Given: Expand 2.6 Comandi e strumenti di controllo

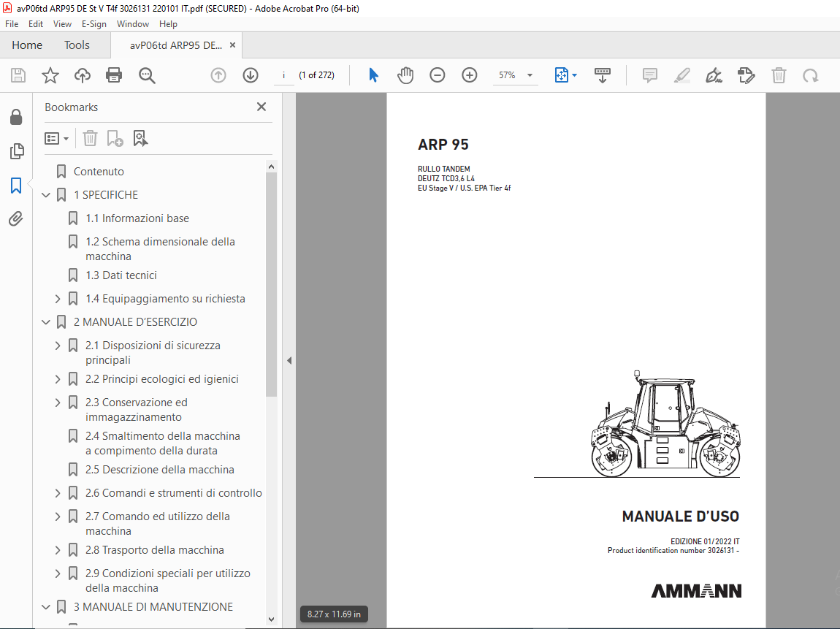Looking at the screenshot, I should point(58,493).
